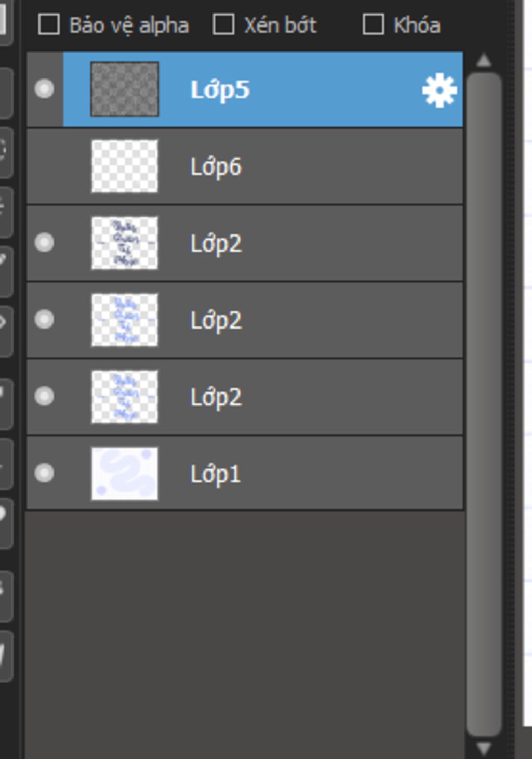Hide the topmost Lớp2 layer

(x=44, y=243)
